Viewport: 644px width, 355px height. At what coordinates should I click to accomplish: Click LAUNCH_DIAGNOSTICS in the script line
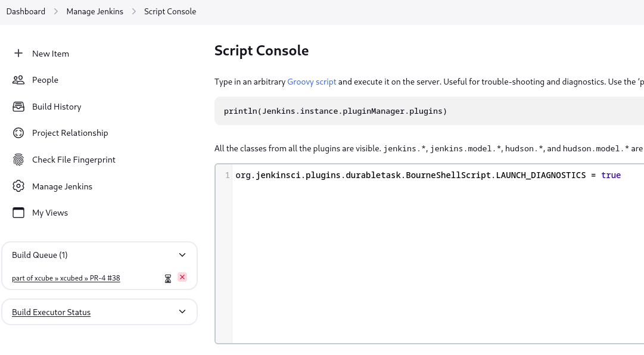tap(541, 175)
